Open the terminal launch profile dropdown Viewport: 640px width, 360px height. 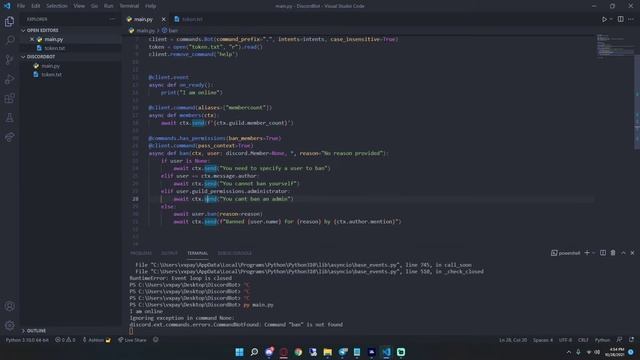(x=593, y=253)
